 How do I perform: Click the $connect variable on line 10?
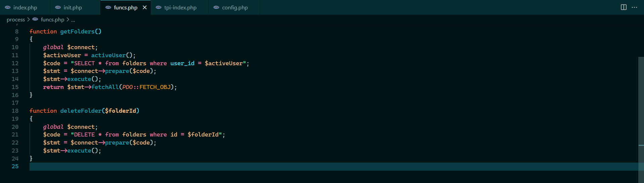[81, 47]
